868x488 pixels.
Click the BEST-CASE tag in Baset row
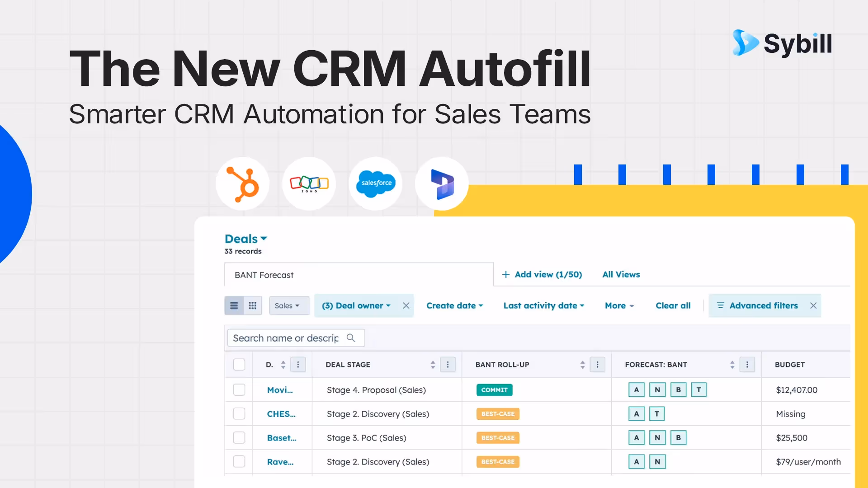498,437
